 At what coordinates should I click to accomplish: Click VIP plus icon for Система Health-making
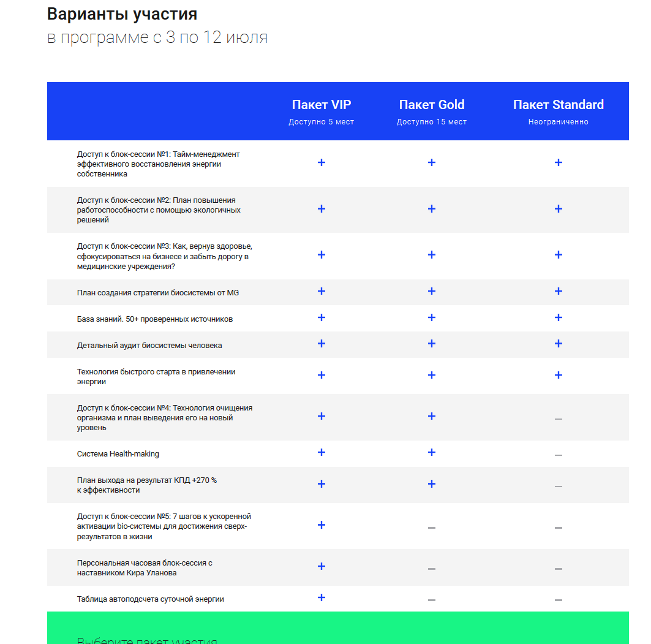pyautogui.click(x=322, y=453)
